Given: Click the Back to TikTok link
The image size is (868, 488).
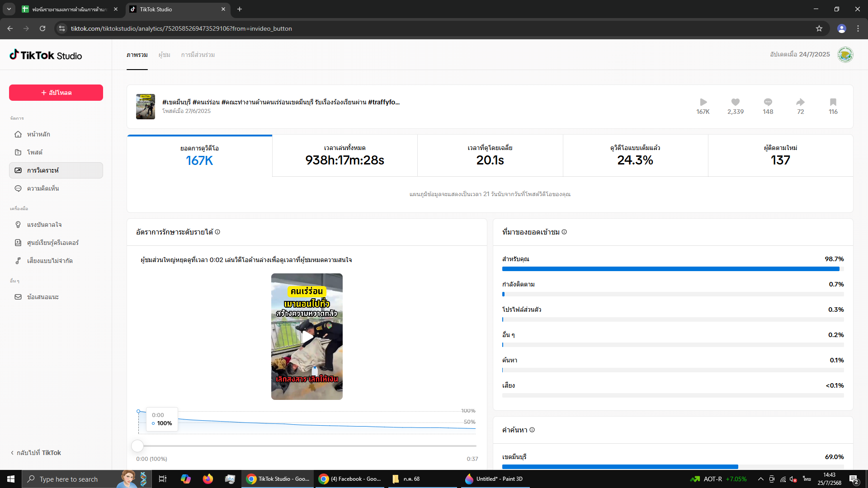Looking at the screenshot, I should tap(36, 453).
